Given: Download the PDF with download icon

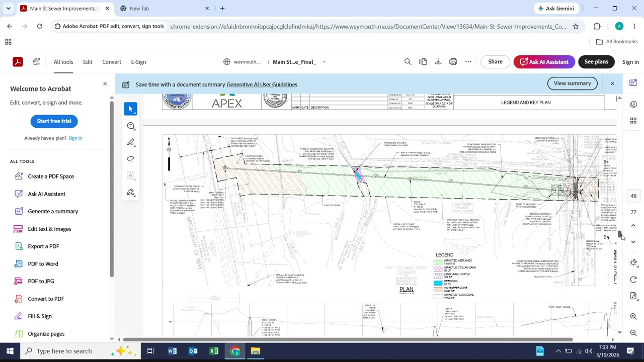Looking at the screenshot, I should point(438,62).
